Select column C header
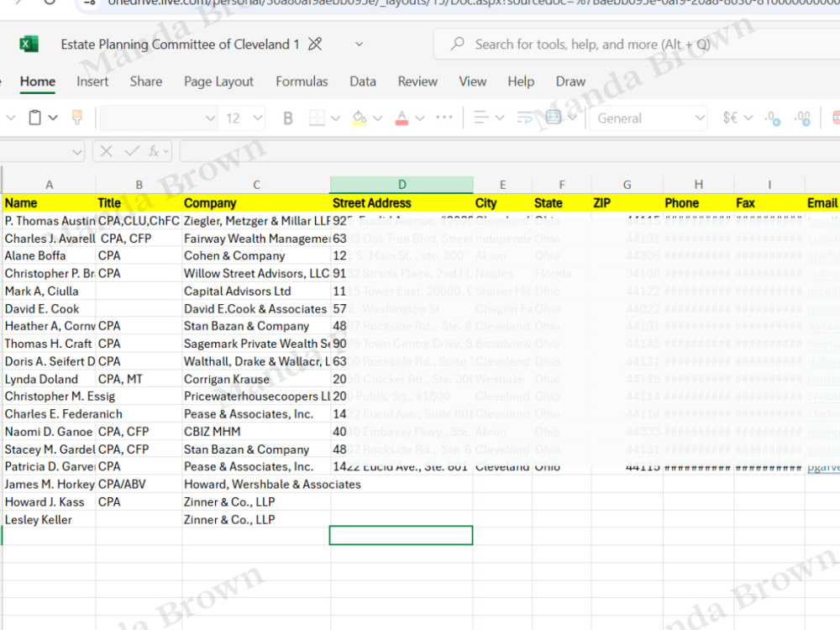This screenshot has width=840, height=630. point(256,185)
